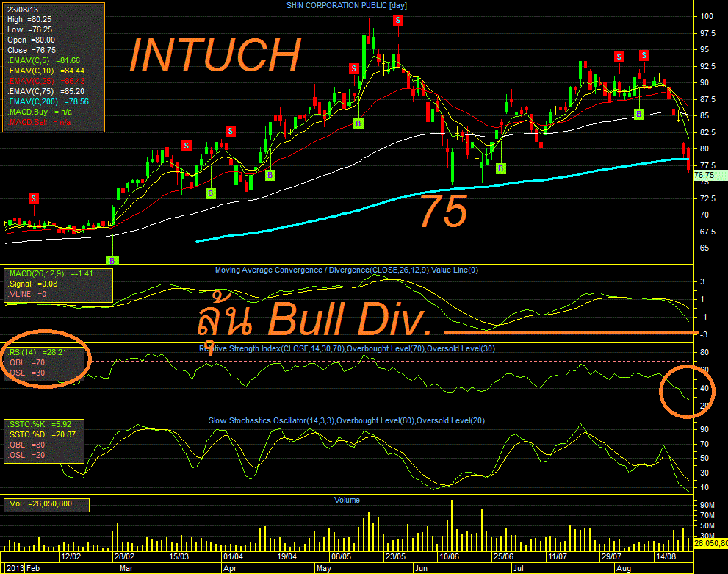Viewport: 728px width, 574px height.
Task: Click the Volume panel title
Action: (347, 500)
